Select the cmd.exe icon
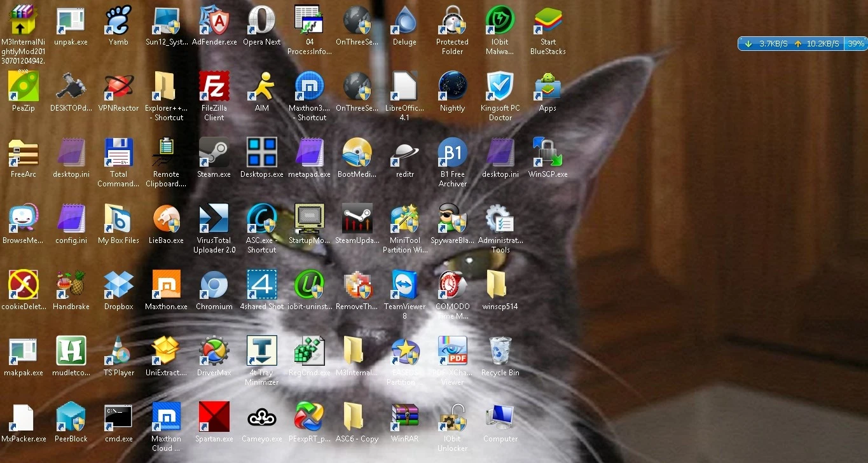Image resolution: width=868 pixels, height=463 pixels. (119, 417)
